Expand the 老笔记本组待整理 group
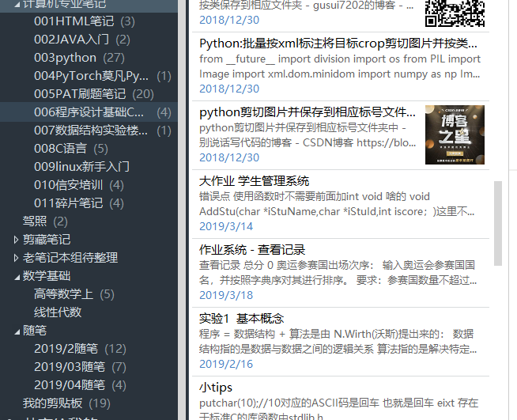 [16, 258]
